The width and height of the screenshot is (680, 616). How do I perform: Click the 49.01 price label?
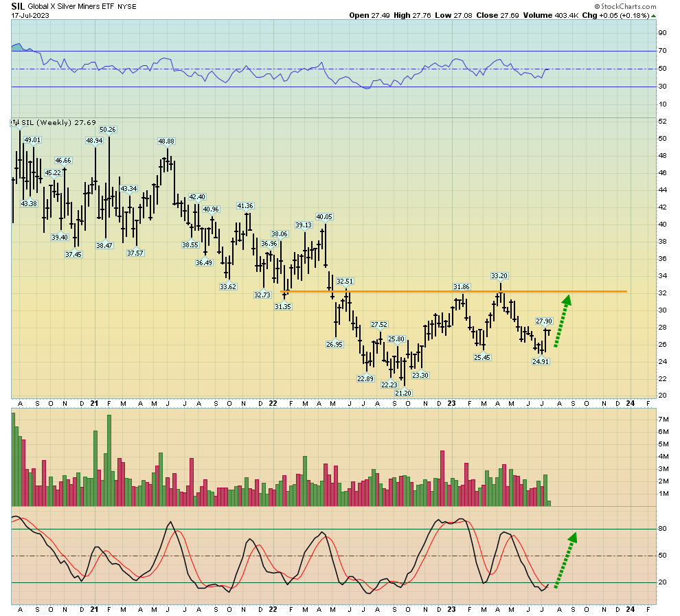(x=32, y=140)
